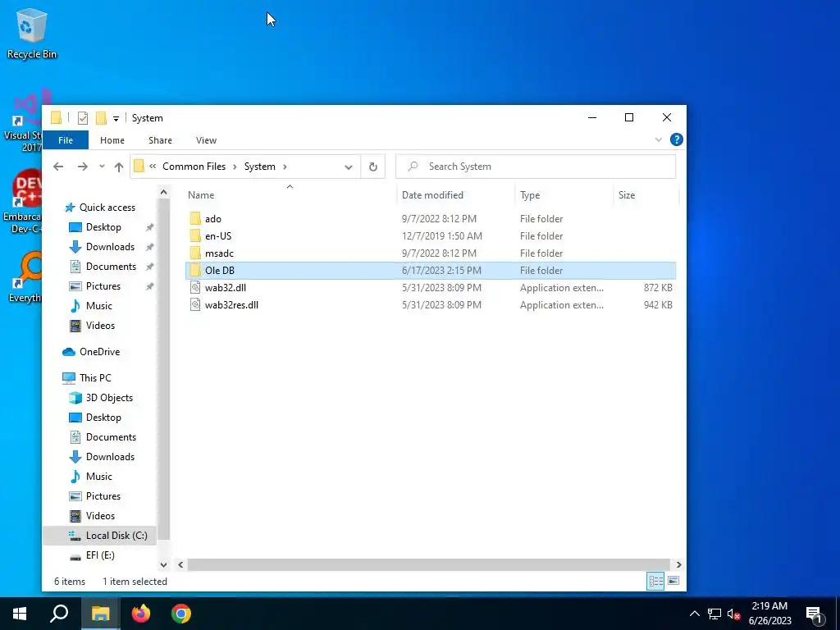Click System breadcrumb in the address bar
The width and height of the screenshot is (840, 630).
[x=260, y=167]
